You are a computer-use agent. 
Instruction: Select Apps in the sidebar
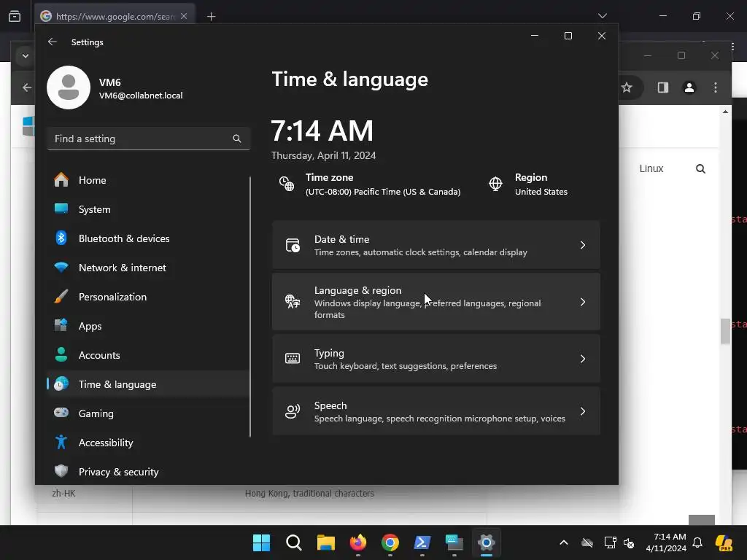(147, 326)
